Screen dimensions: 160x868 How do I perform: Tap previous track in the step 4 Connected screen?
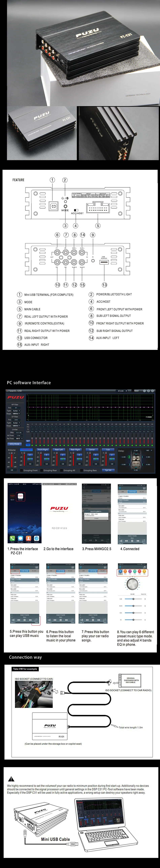point(126,541)
